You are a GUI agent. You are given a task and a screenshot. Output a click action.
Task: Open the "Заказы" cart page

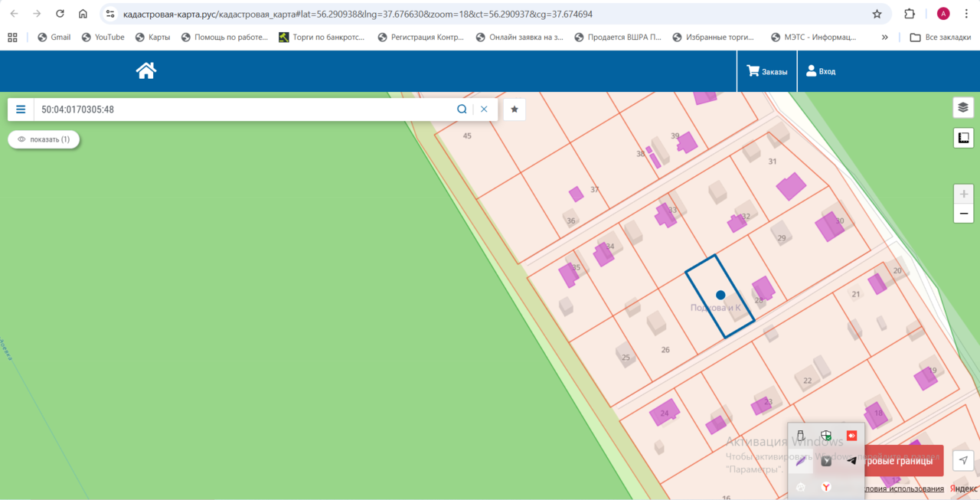pos(767,71)
